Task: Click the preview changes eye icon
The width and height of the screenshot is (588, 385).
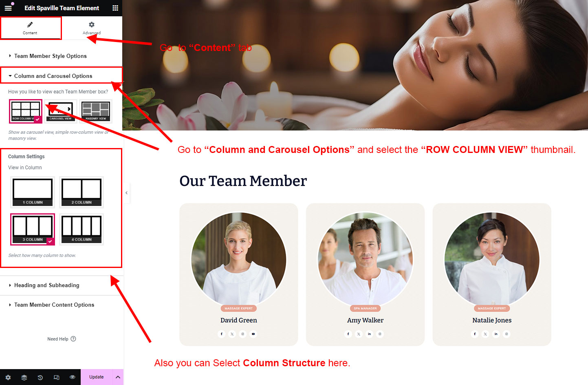Action: (x=73, y=377)
